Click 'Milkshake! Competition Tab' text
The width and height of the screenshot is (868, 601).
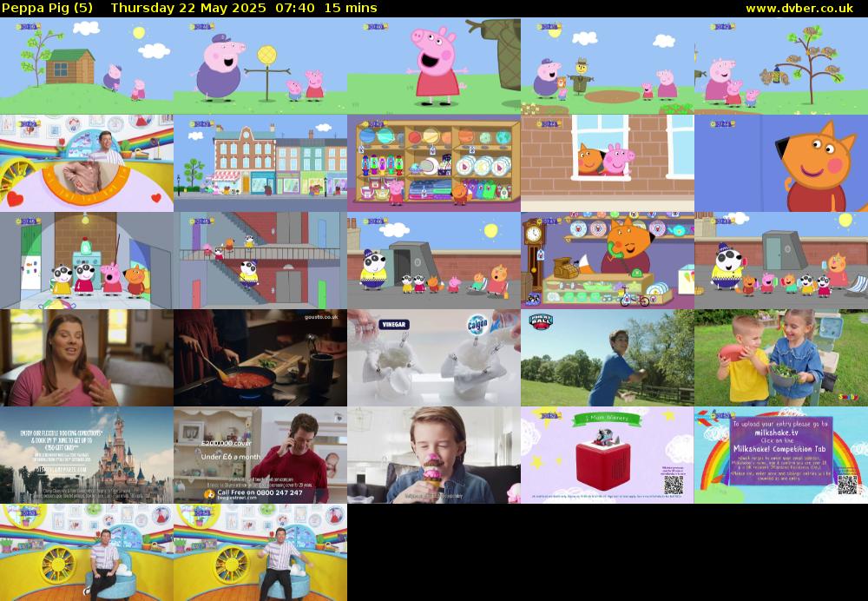point(780,449)
